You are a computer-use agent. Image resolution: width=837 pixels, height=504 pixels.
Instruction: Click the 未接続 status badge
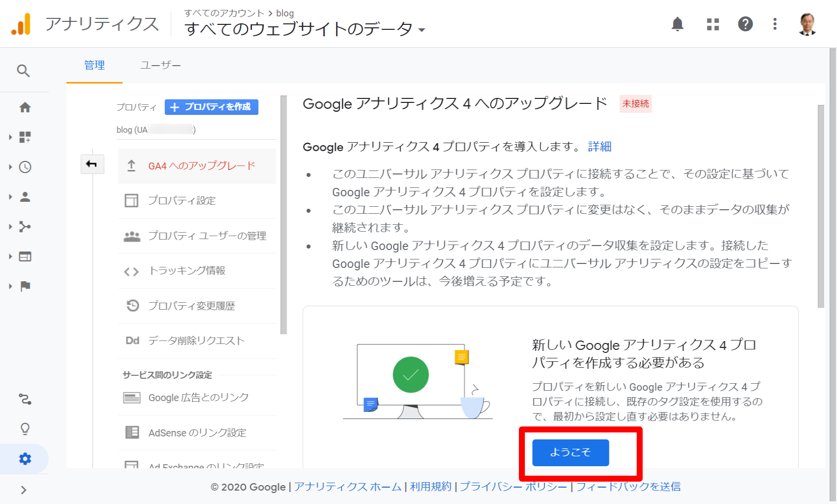pos(636,104)
